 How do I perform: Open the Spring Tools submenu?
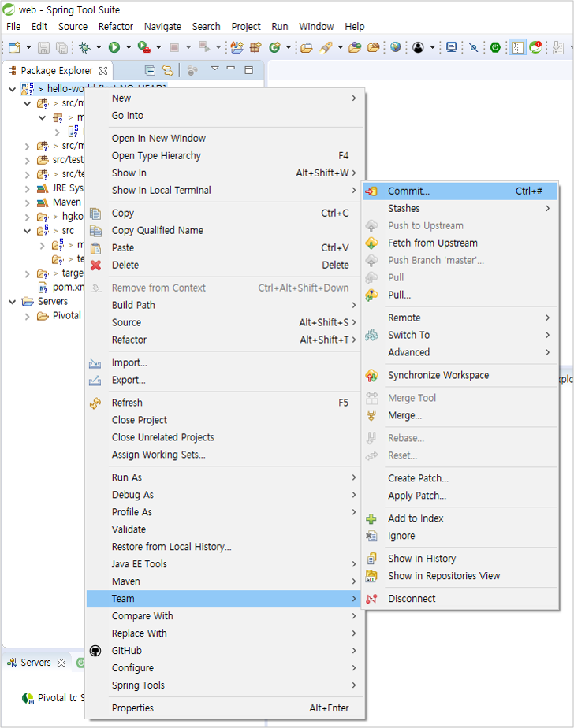pos(224,685)
